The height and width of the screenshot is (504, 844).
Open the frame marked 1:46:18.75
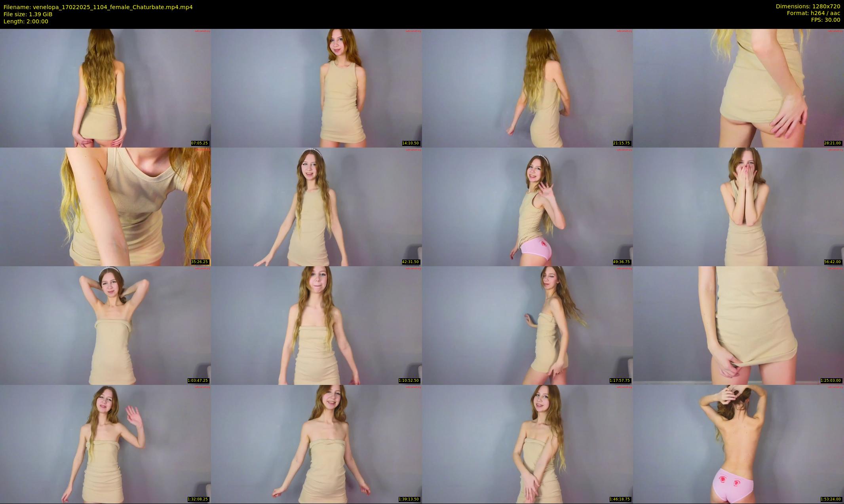point(527,444)
